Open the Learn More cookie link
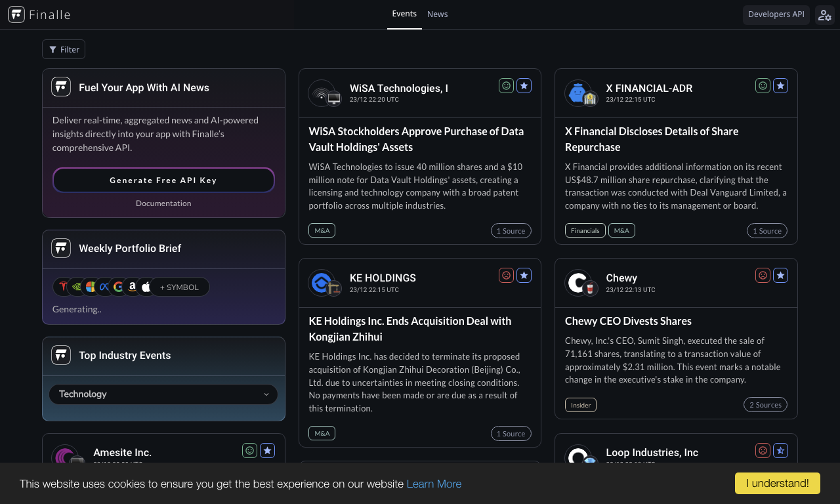The width and height of the screenshot is (840, 504). coord(434,484)
